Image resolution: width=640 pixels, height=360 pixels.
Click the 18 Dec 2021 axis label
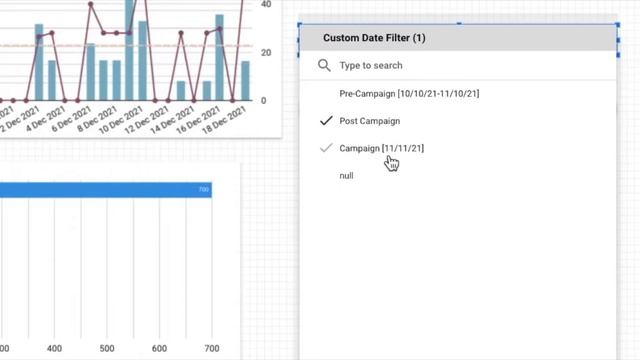click(x=224, y=120)
